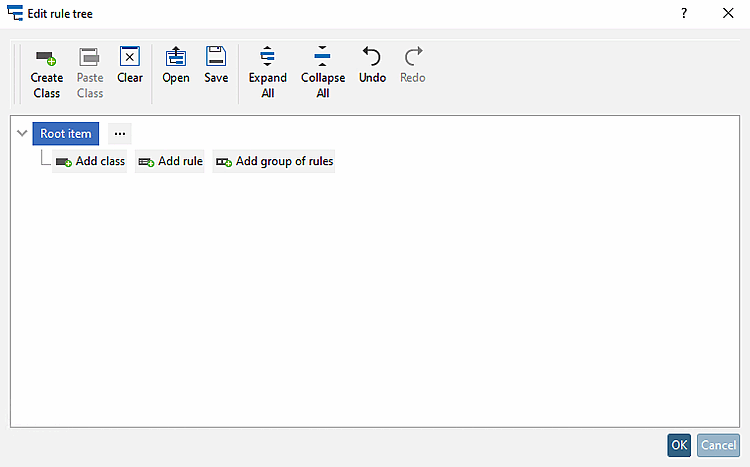750x467 pixels.
Task: Clear the rule tree
Action: (x=130, y=65)
